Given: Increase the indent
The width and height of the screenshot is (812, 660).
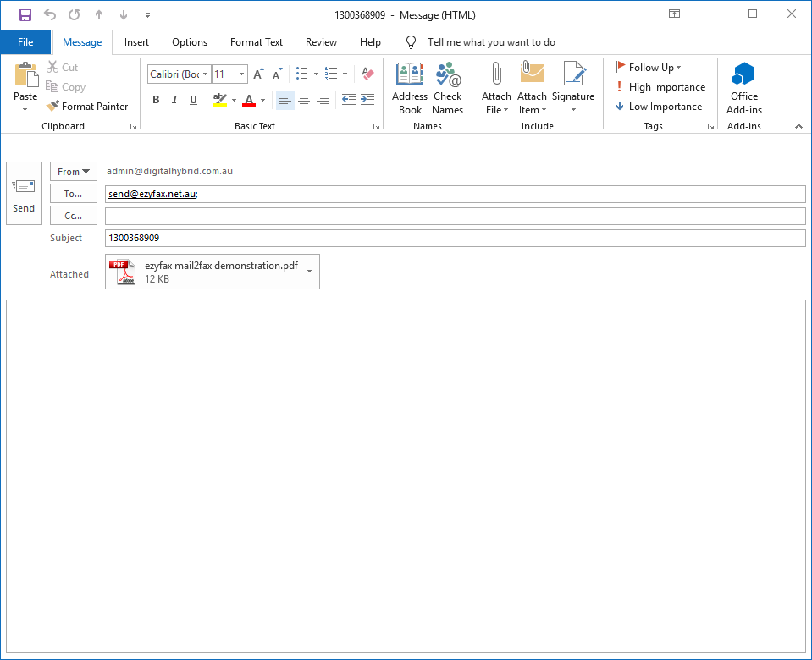Looking at the screenshot, I should pyautogui.click(x=367, y=99).
